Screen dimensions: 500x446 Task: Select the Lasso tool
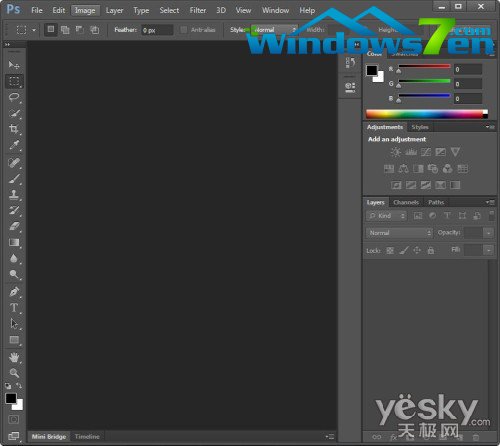point(14,97)
